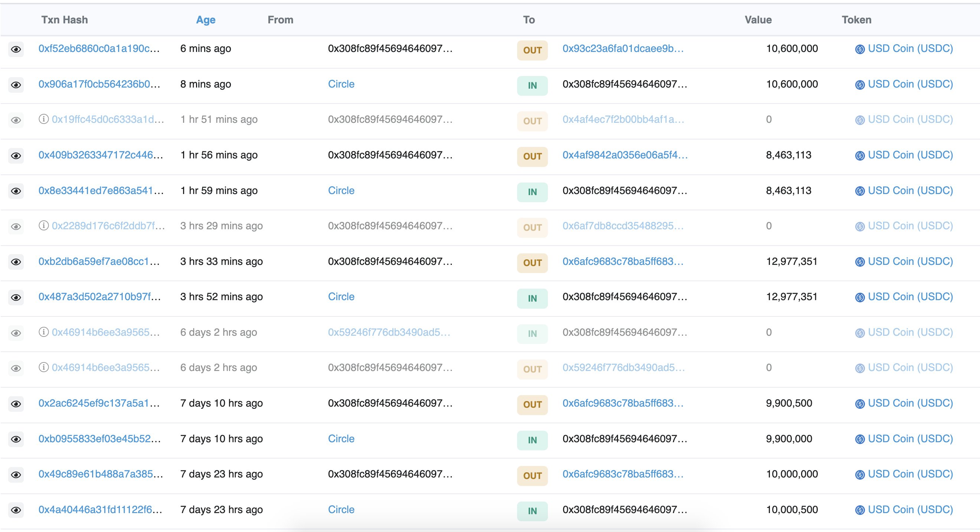Image resolution: width=980 pixels, height=532 pixels.
Task: Open preview eye for the 12,977,351 OUT transfer
Action: (x=16, y=261)
